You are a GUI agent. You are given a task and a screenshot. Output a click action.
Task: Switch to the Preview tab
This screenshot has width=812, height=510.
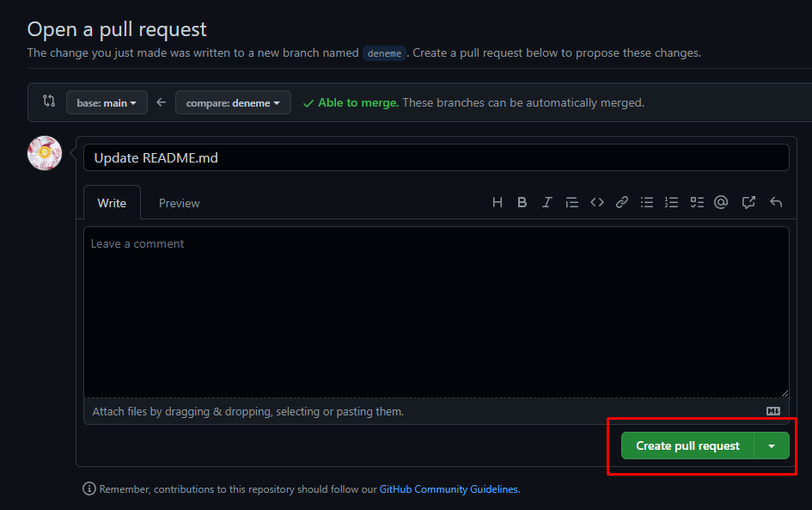point(179,203)
